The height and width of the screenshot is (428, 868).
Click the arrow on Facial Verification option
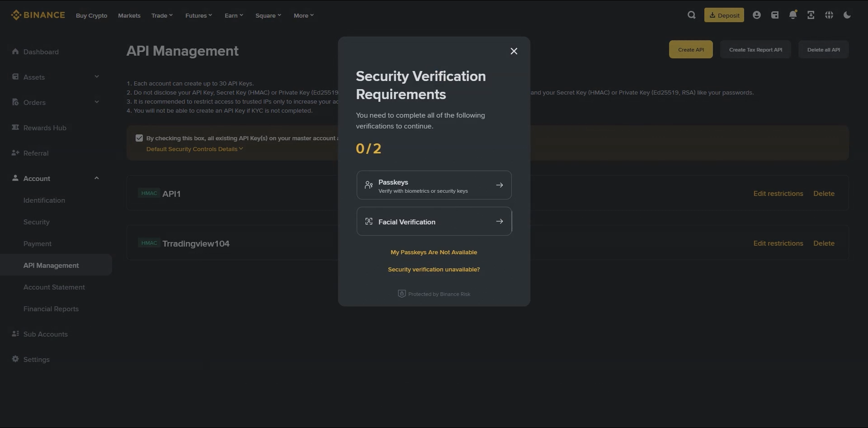click(x=500, y=221)
